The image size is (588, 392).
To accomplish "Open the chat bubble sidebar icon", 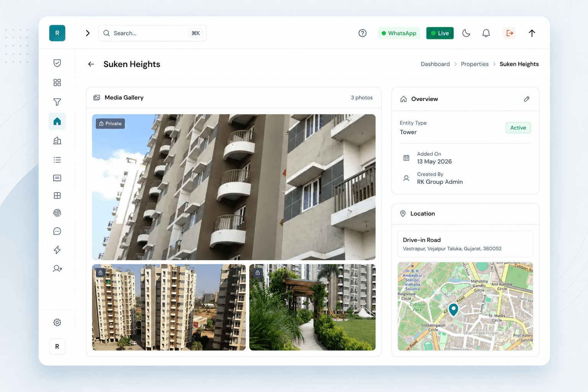I will 57,231.
